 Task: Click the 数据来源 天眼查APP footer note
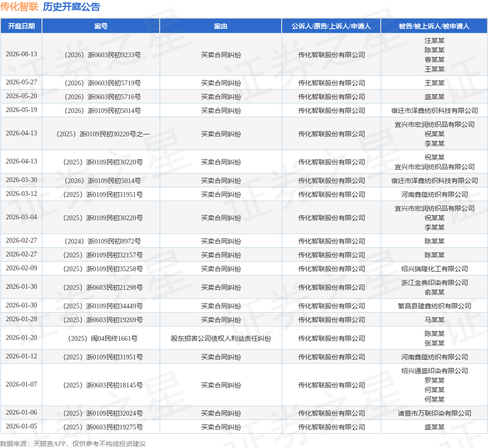click(73, 444)
